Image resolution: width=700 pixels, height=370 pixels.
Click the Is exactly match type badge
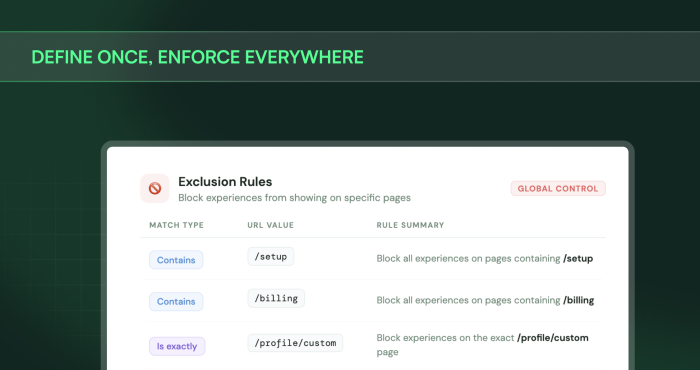177,346
